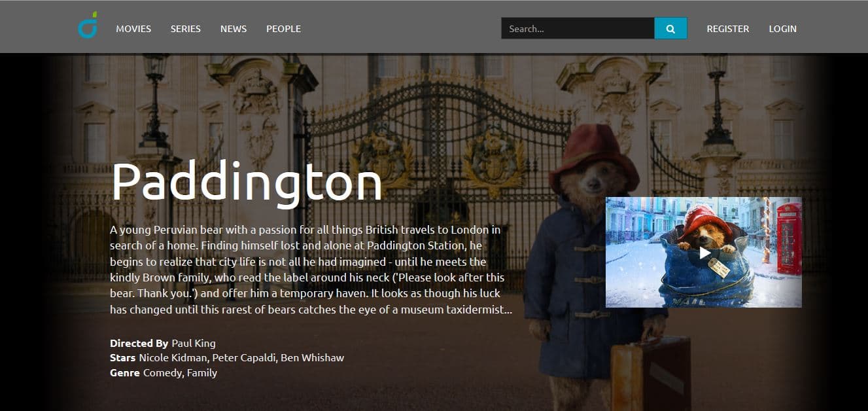The image size is (868, 411).
Task: Click the truncated ellipsis after taxidermist
Action: 508,310
